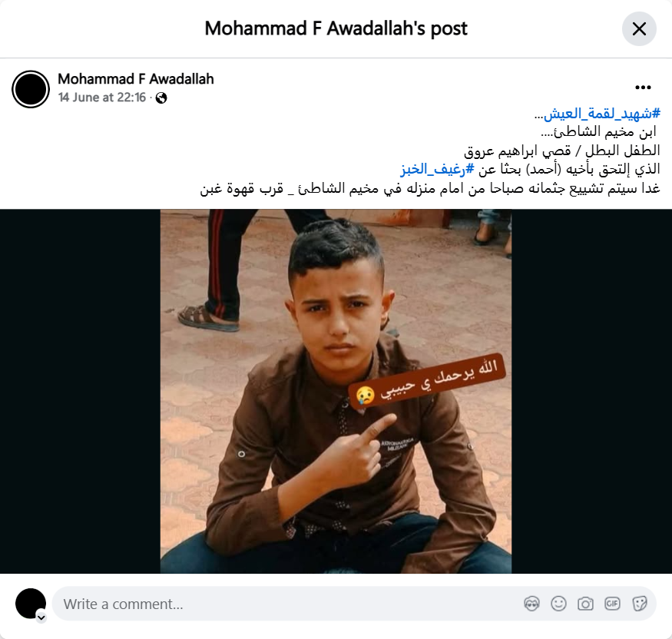Open the GIF picker
This screenshot has width=672, height=639.
point(612,604)
